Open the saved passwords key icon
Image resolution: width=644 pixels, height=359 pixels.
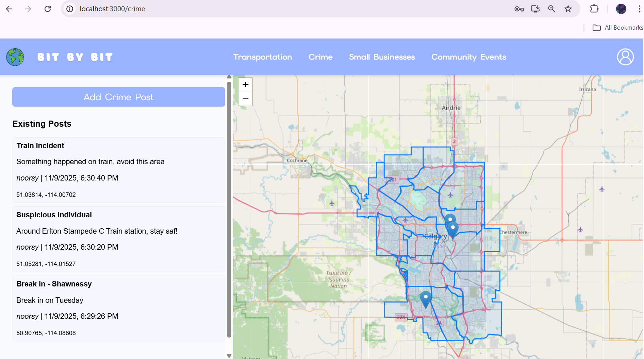519,9
